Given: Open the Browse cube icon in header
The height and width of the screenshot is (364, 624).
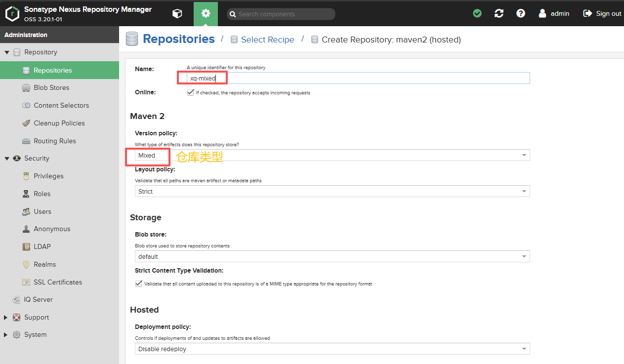Looking at the screenshot, I should (x=177, y=13).
